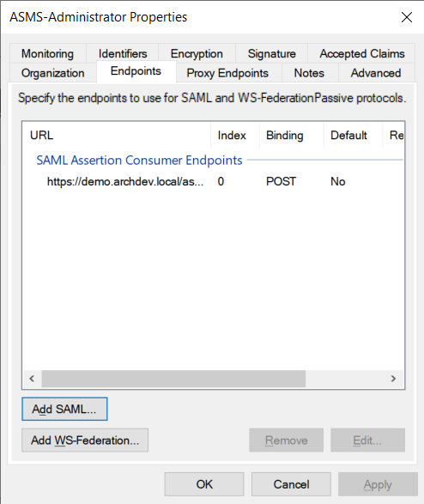Sort by the URL column header
The image size is (424, 504).
coord(117,136)
